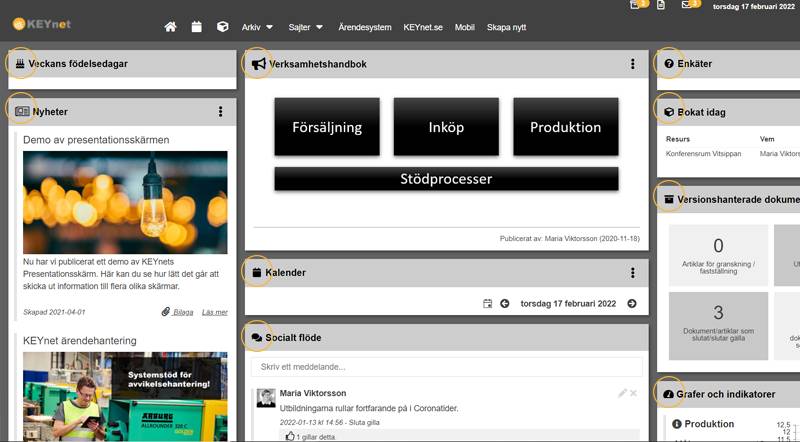Open KEYnet.se from the navigation bar
Screen dimensions: 800x442
click(423, 27)
